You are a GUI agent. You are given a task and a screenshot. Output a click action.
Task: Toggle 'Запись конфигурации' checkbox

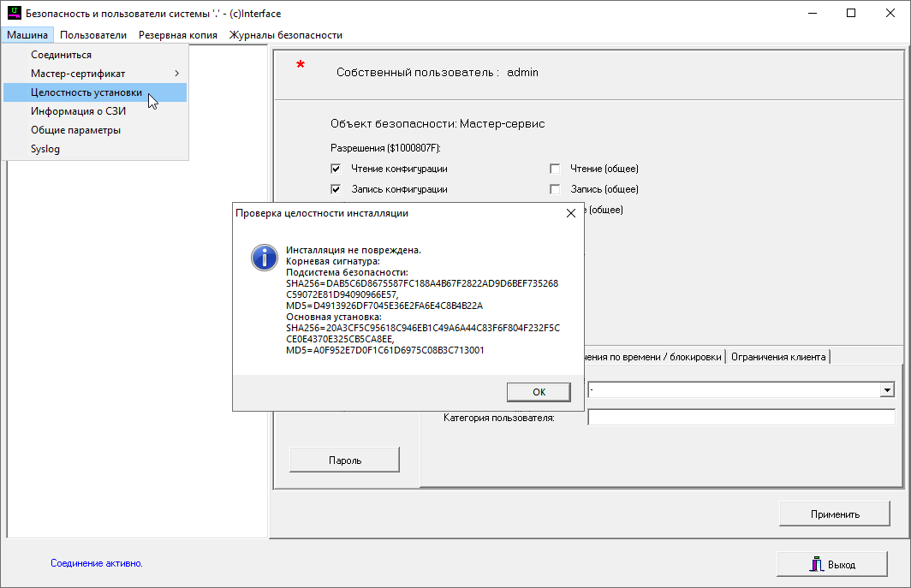pos(336,189)
